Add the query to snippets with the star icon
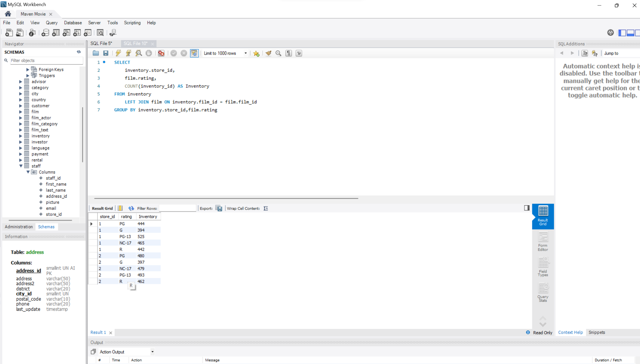Screen dimensions: 640x364 pos(256,53)
